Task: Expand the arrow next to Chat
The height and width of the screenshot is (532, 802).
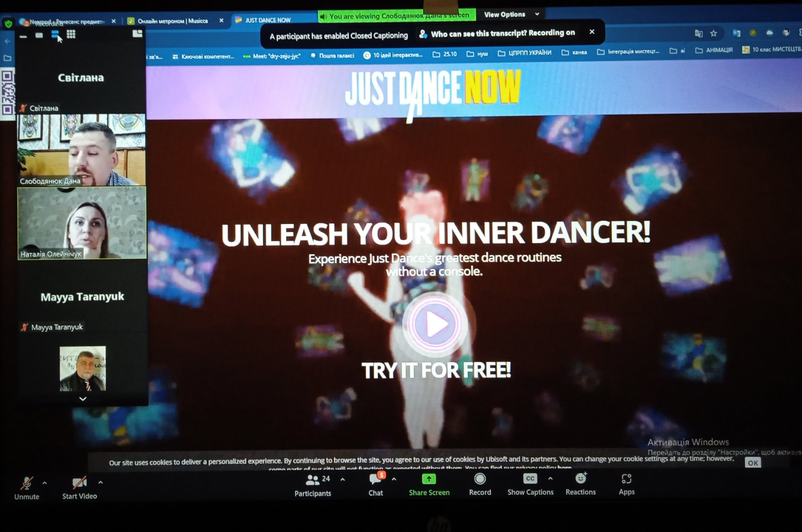Action: pos(394,479)
